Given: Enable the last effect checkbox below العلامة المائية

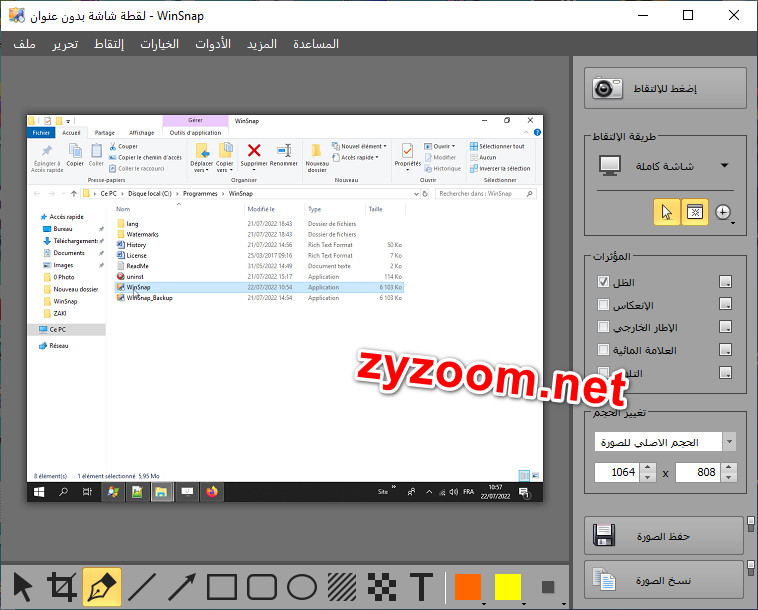Looking at the screenshot, I should [x=603, y=372].
